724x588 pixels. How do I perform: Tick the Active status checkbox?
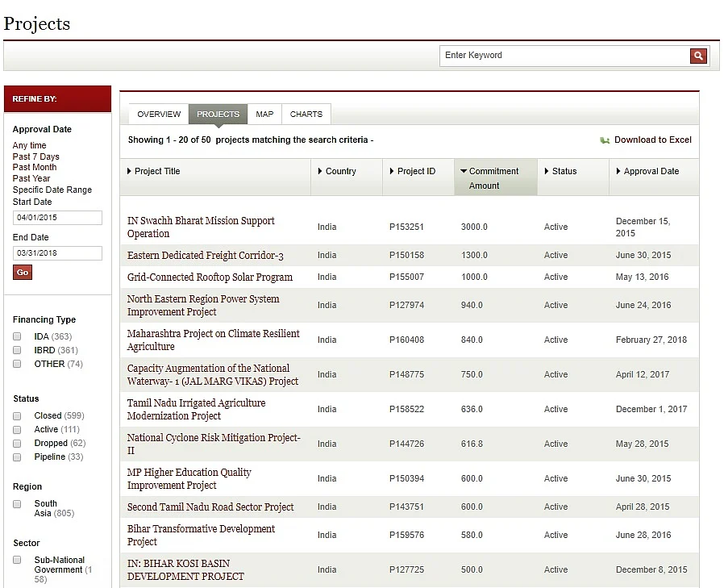click(x=17, y=430)
